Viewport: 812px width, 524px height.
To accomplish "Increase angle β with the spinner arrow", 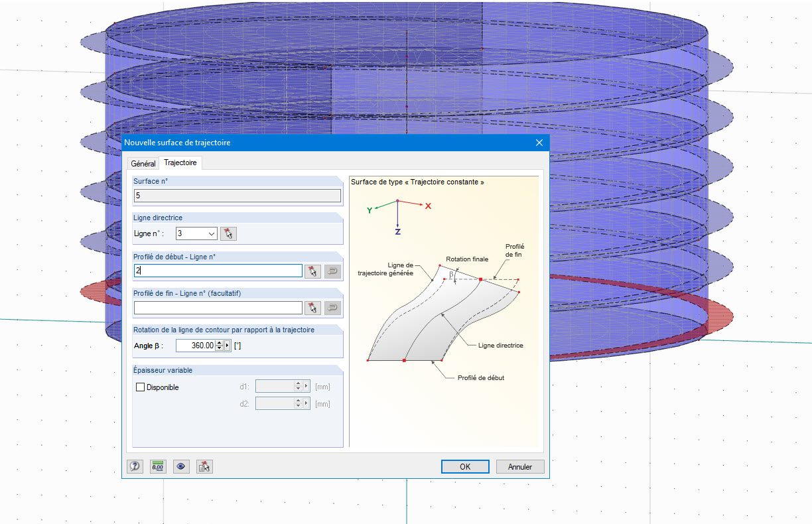I will 220,342.
